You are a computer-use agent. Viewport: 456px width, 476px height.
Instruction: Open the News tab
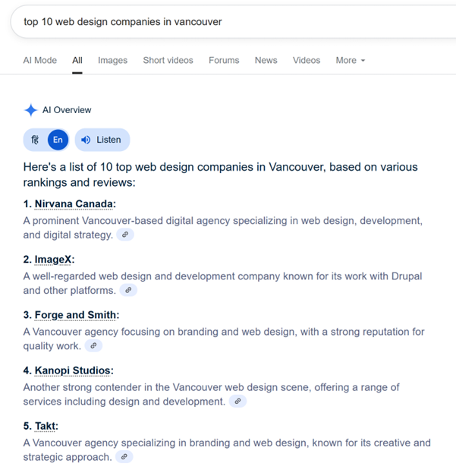click(266, 61)
